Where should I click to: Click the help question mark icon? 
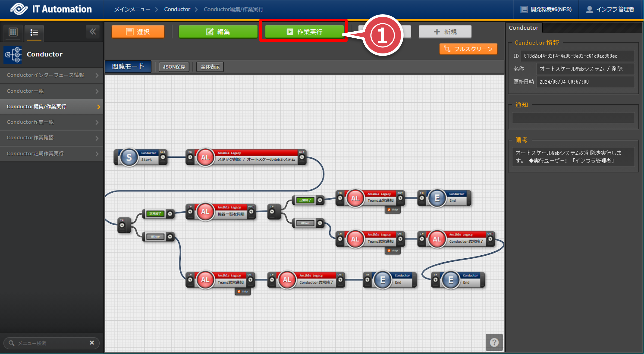click(x=494, y=342)
